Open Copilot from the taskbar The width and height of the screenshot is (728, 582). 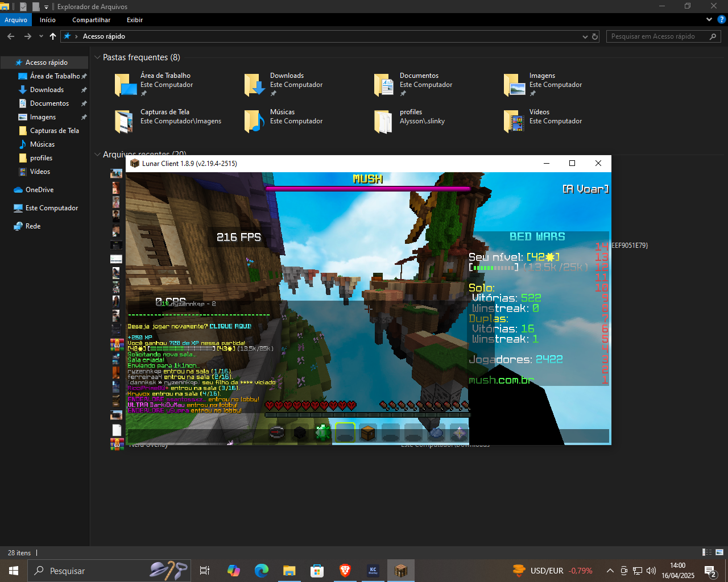click(x=233, y=571)
